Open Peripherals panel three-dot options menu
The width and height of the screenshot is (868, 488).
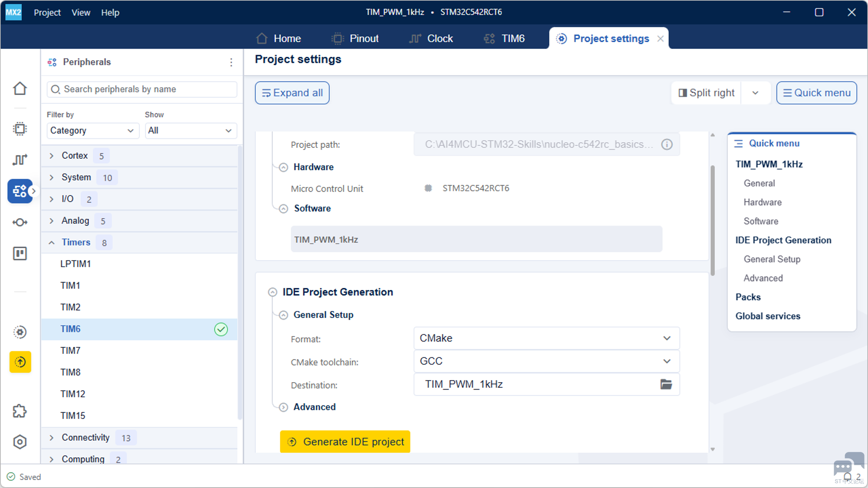(231, 62)
